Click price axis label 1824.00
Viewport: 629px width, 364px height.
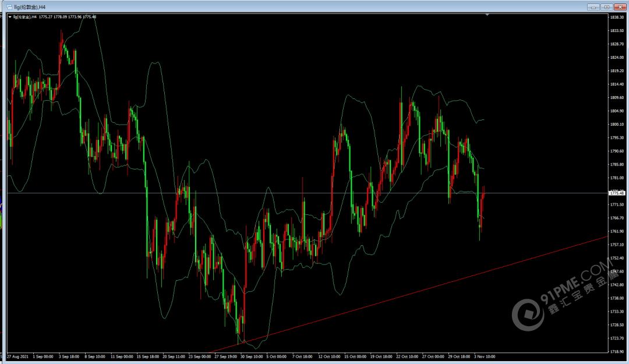point(617,58)
